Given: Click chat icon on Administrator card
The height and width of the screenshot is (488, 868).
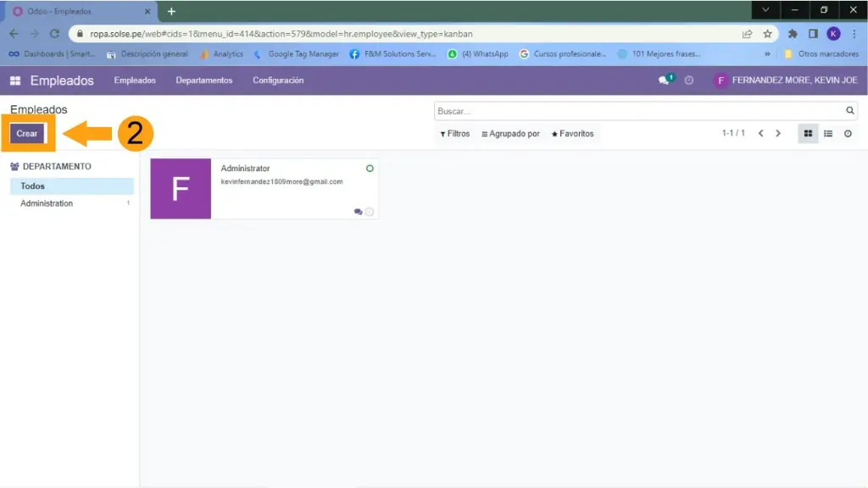Looking at the screenshot, I should [358, 212].
